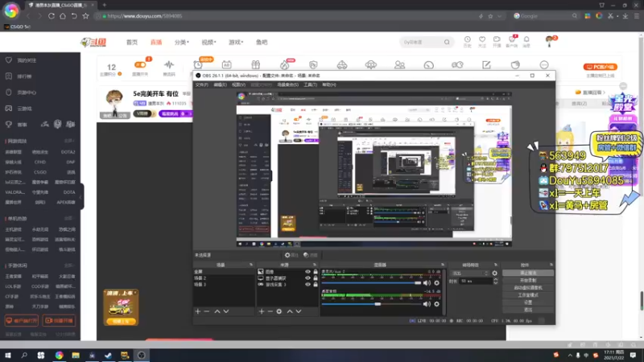Remove the selected source in OBS
Screen dimensions: 644x362
coord(270,311)
